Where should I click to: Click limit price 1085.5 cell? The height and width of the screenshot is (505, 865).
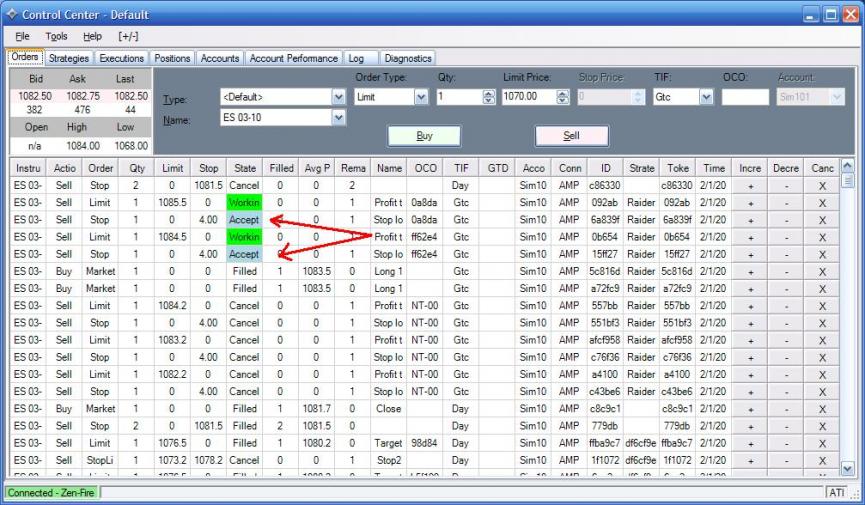click(x=172, y=203)
